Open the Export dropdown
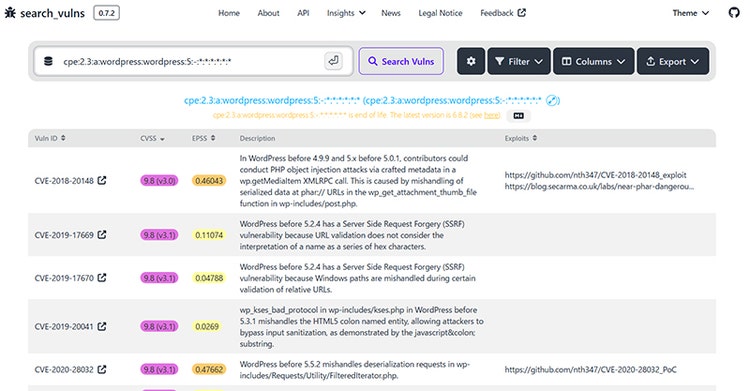 673,61
